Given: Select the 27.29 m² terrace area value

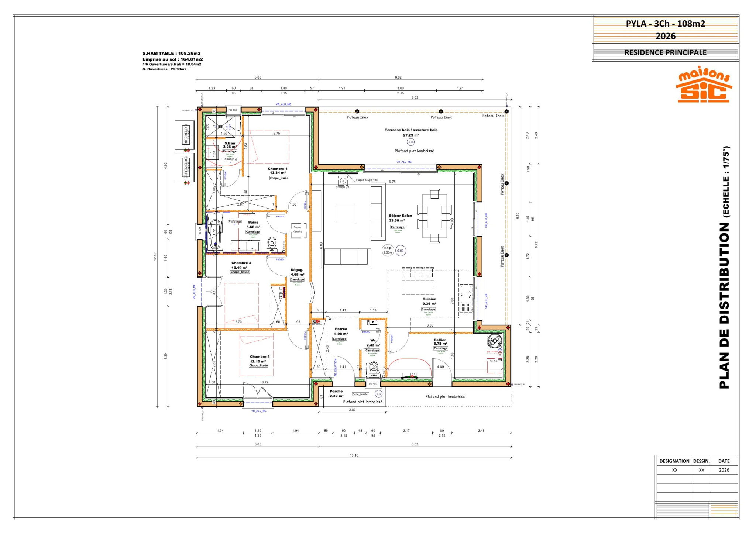Looking at the screenshot, I should click(411, 135).
